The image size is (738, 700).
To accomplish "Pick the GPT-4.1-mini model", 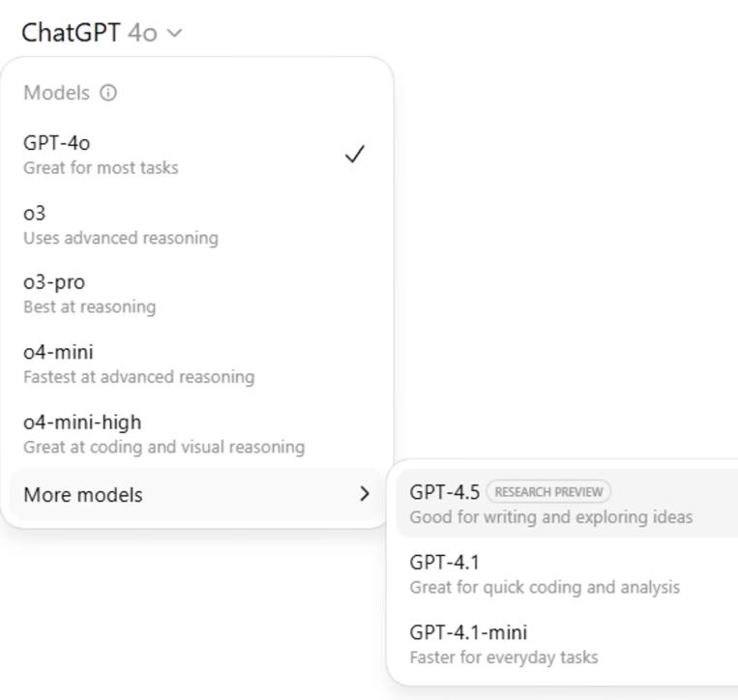I will [x=567, y=644].
